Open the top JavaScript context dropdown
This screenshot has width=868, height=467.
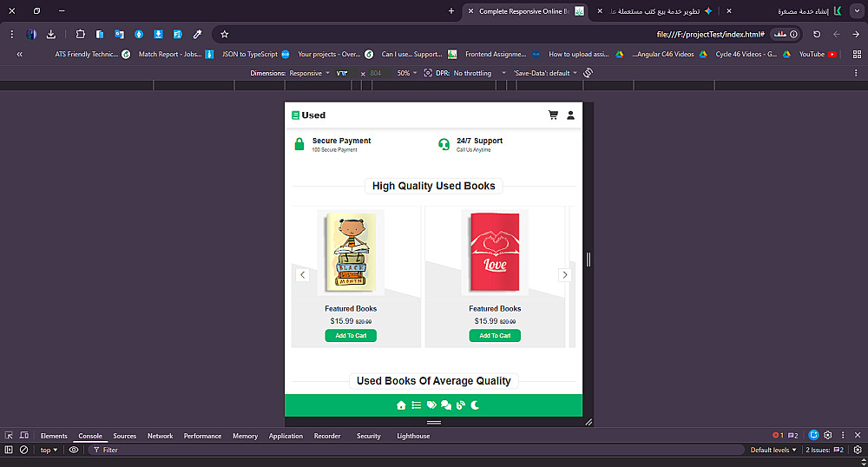click(x=49, y=450)
